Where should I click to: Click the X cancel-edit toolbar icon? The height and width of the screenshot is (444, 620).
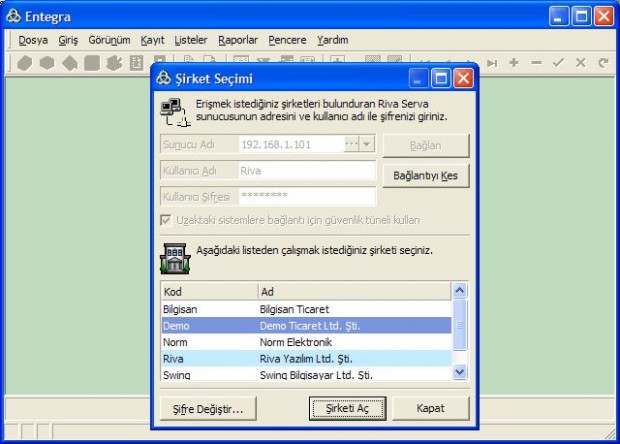[580, 62]
